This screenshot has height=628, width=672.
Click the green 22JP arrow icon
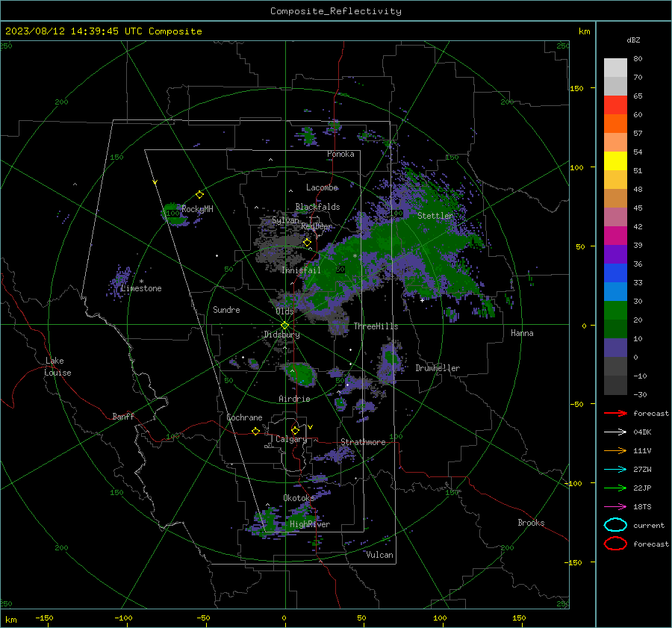(x=615, y=488)
